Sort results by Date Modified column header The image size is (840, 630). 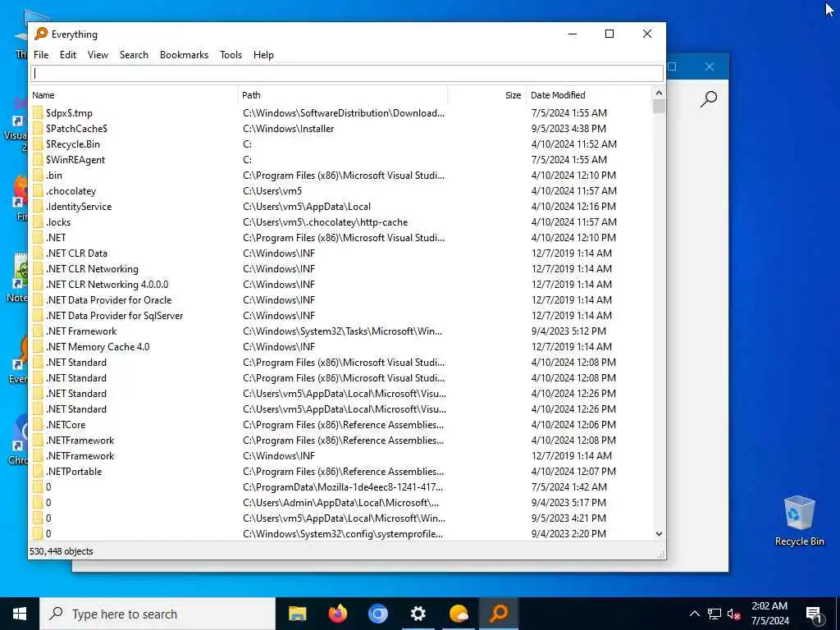[589, 95]
